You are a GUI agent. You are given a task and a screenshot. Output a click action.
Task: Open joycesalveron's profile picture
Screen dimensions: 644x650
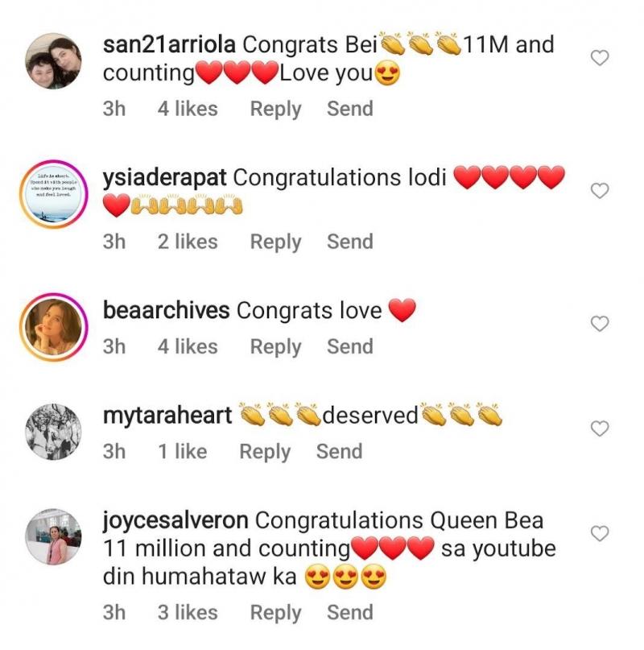pyautogui.click(x=54, y=537)
